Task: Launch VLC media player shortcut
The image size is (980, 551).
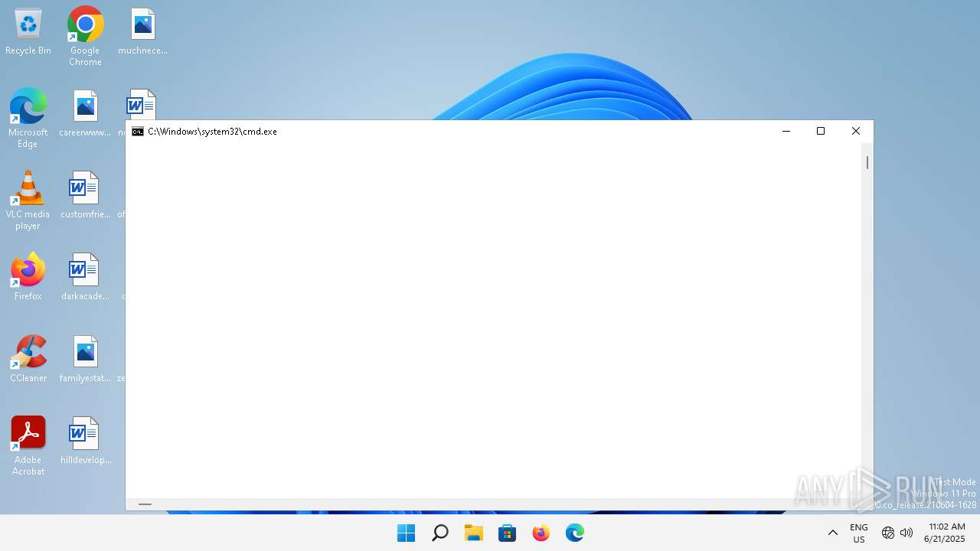Action: pos(28,200)
